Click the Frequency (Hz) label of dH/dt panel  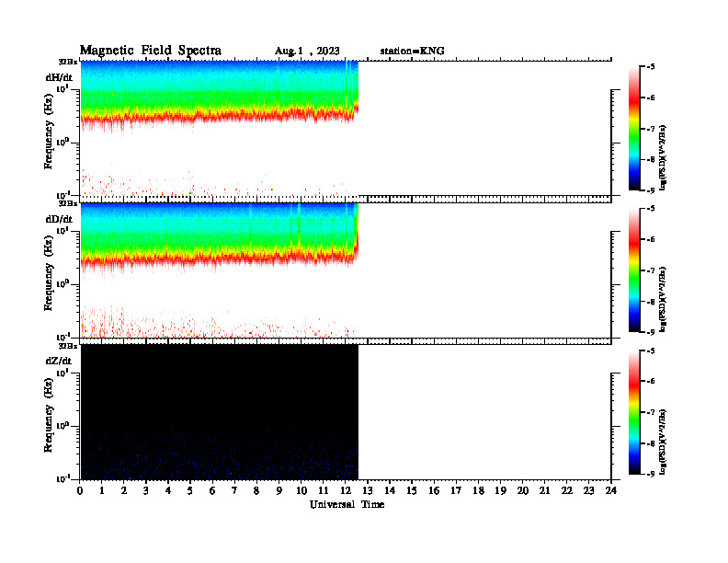[49, 132]
